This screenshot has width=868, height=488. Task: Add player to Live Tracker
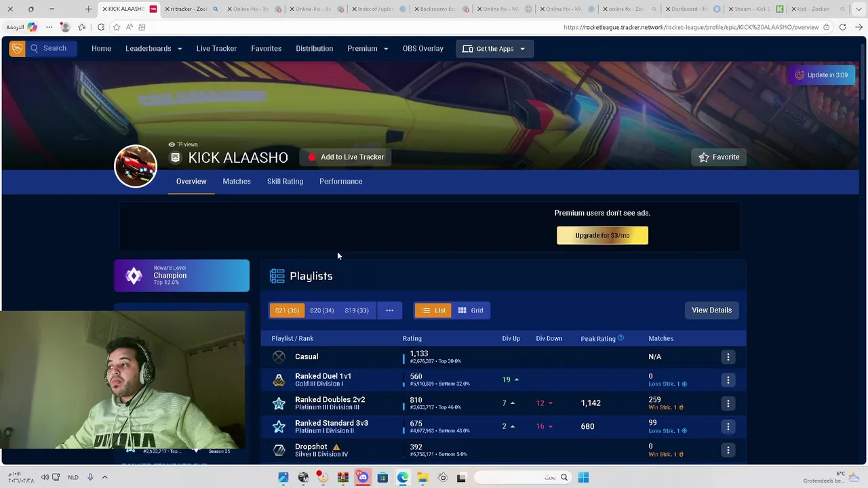point(346,157)
